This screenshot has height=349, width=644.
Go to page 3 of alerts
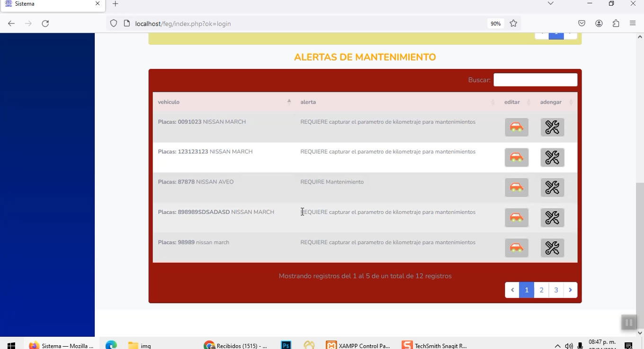pos(556,290)
